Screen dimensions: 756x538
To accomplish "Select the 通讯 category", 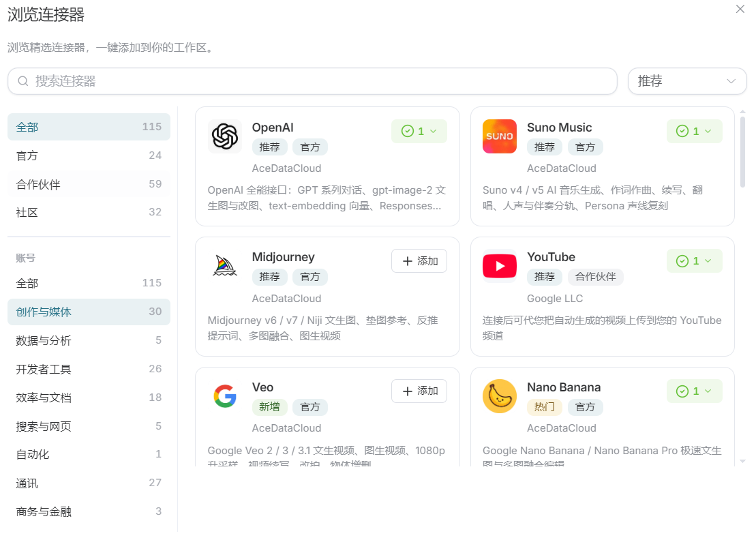I will (89, 483).
